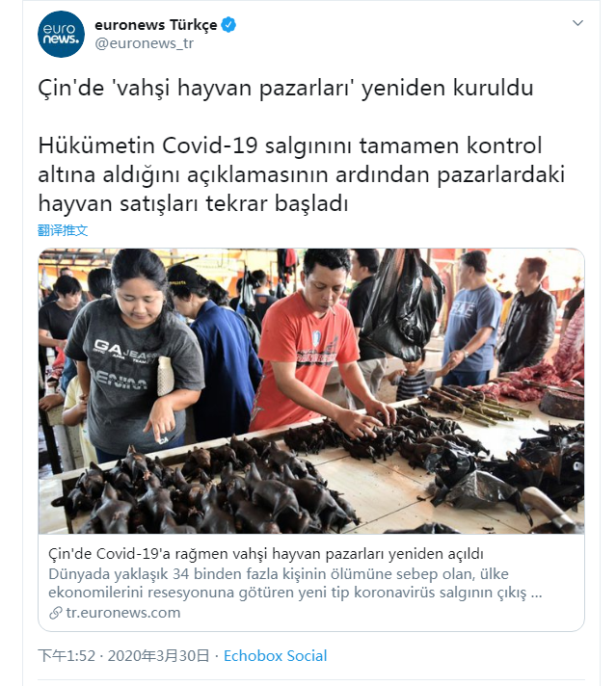Expand the tweet options chevron

(577, 23)
